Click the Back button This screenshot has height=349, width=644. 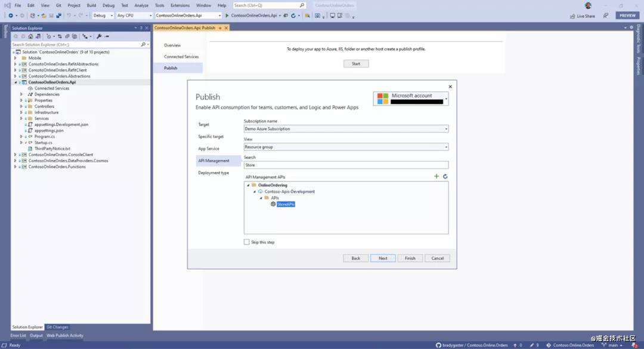coord(355,258)
